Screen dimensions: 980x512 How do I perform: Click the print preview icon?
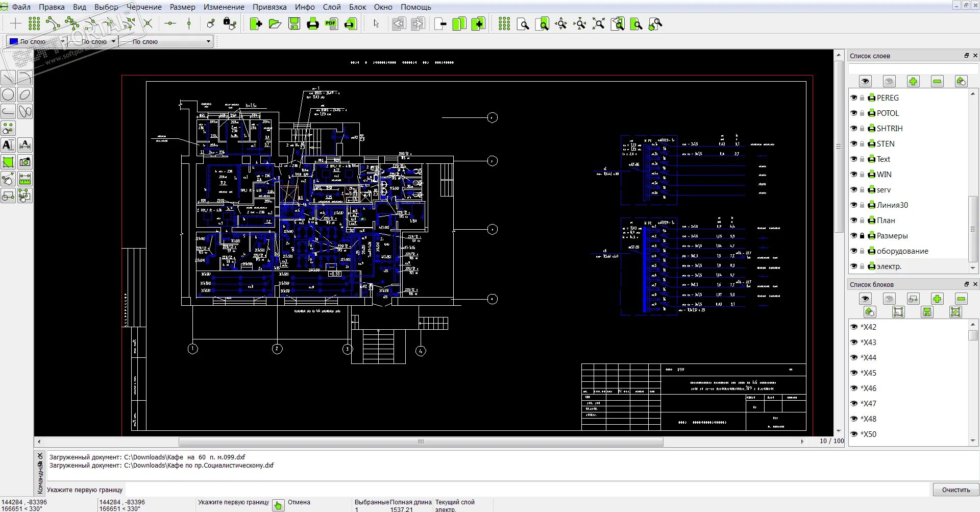351,23
